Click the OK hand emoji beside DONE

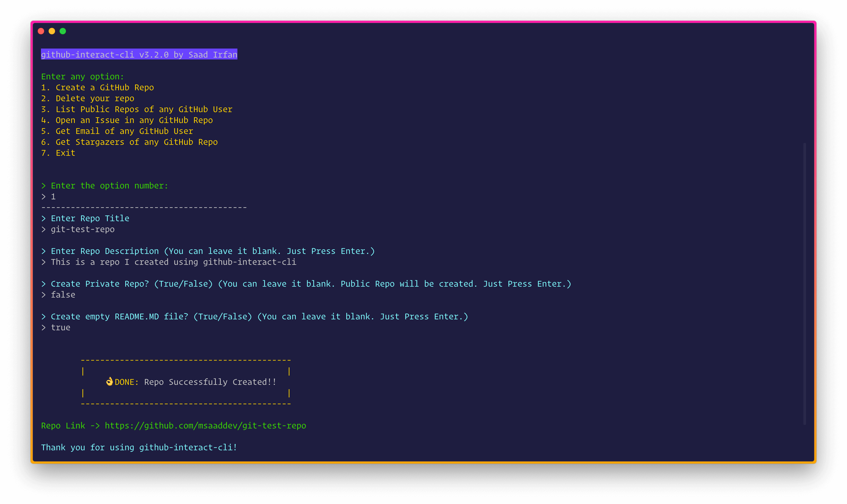[109, 382]
